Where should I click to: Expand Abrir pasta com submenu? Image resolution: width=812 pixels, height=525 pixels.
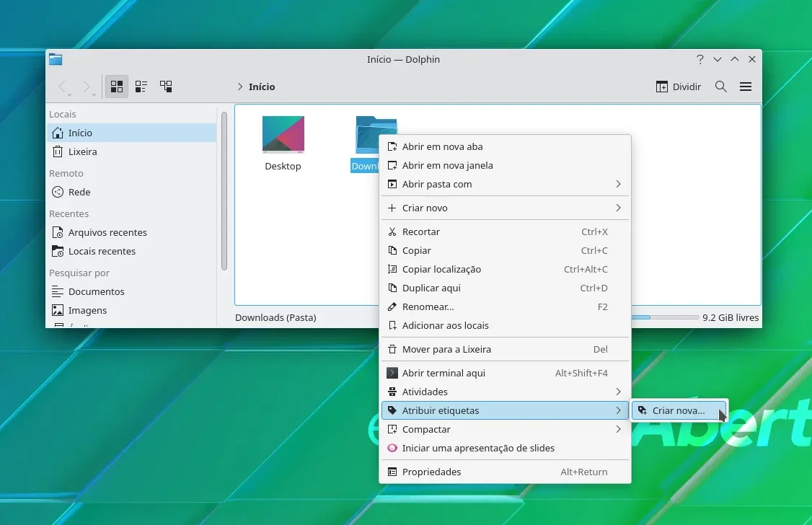pyautogui.click(x=505, y=184)
